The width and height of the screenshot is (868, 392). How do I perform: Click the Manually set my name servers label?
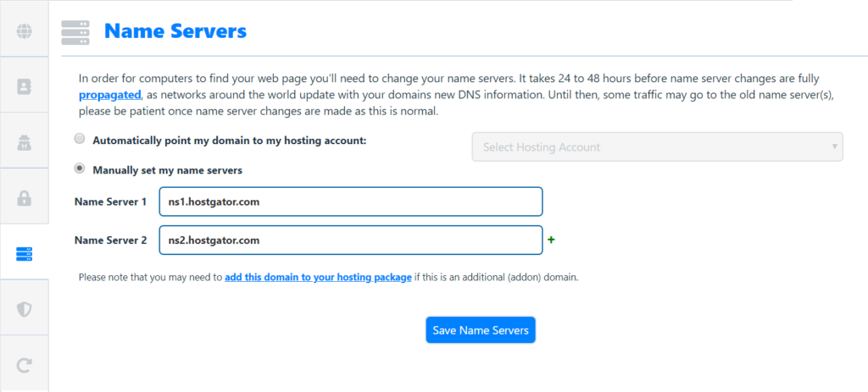coord(167,170)
